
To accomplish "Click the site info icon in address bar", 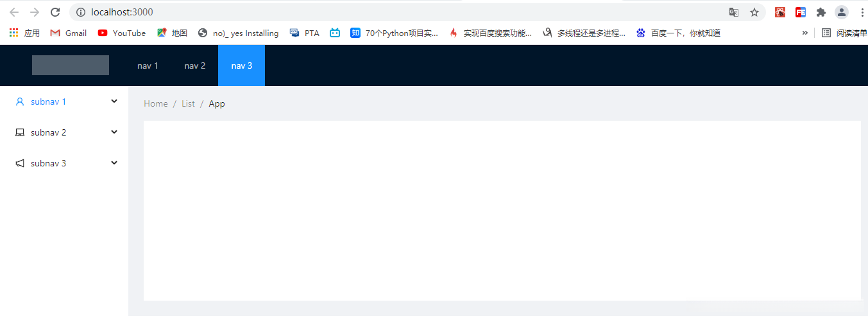I will pos(80,12).
